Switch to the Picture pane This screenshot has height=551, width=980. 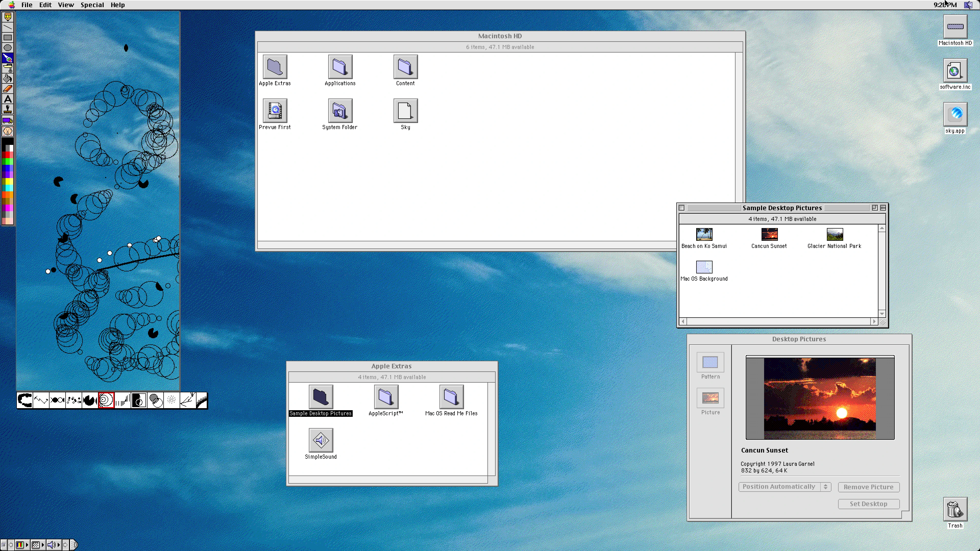coord(710,402)
